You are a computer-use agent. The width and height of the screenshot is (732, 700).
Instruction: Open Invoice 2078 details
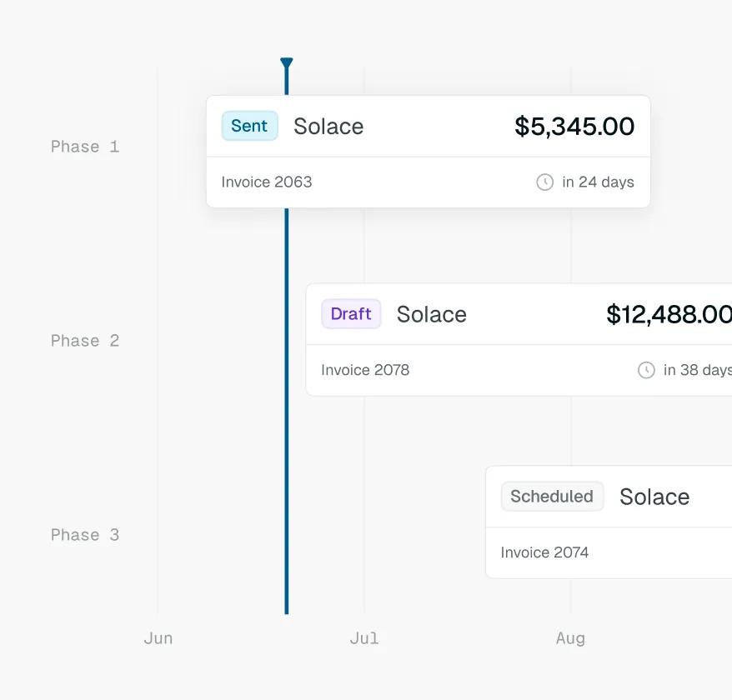(365, 370)
